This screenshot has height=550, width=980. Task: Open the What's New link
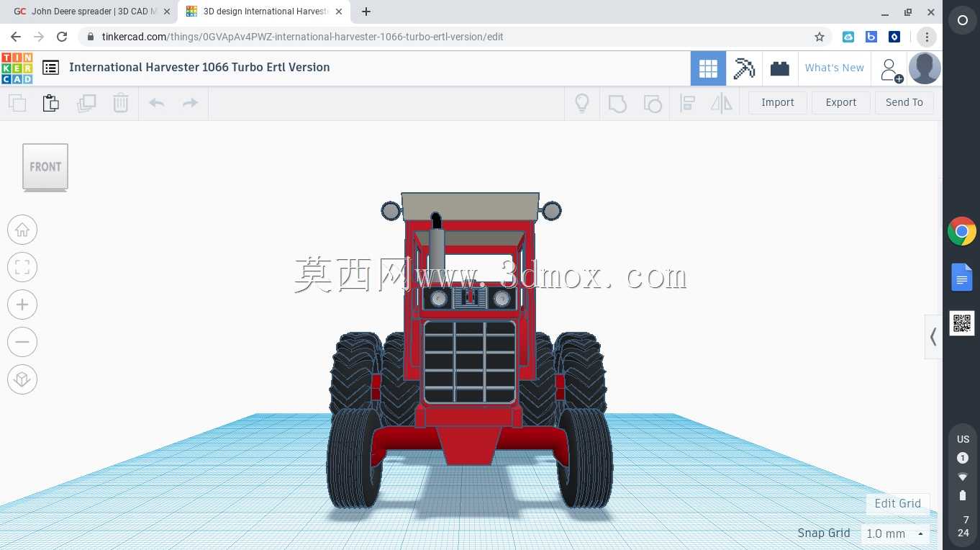click(835, 68)
